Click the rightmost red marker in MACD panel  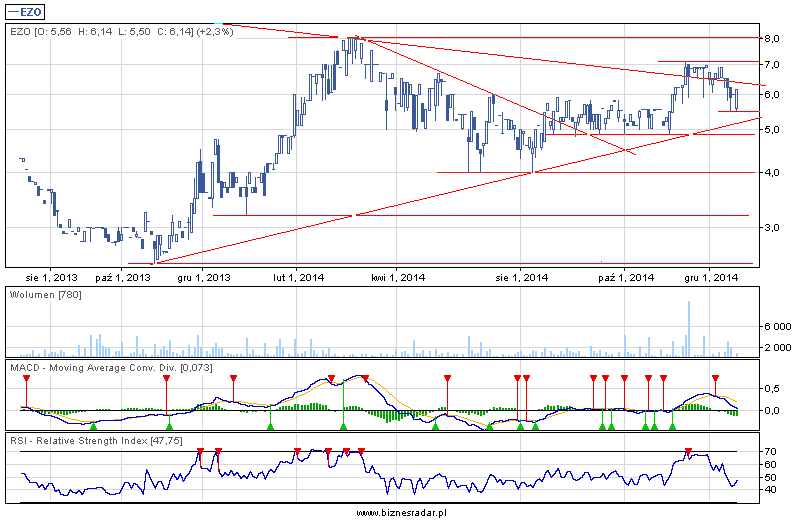click(x=715, y=378)
